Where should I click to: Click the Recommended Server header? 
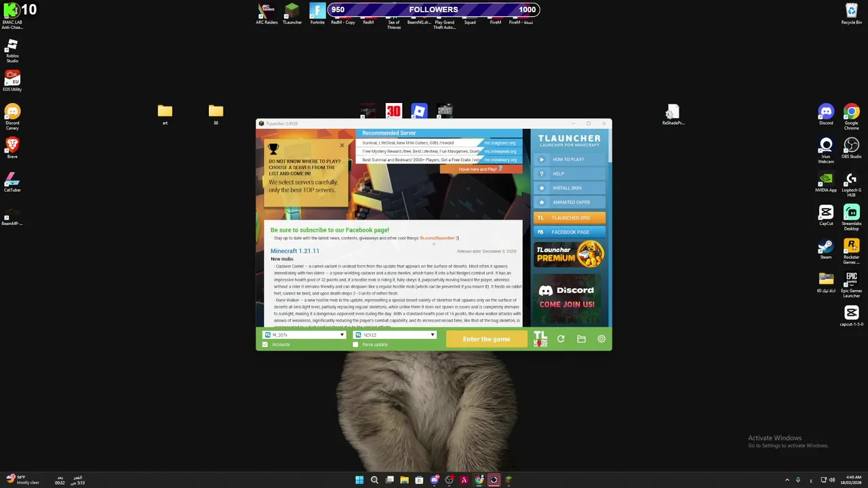click(x=389, y=133)
